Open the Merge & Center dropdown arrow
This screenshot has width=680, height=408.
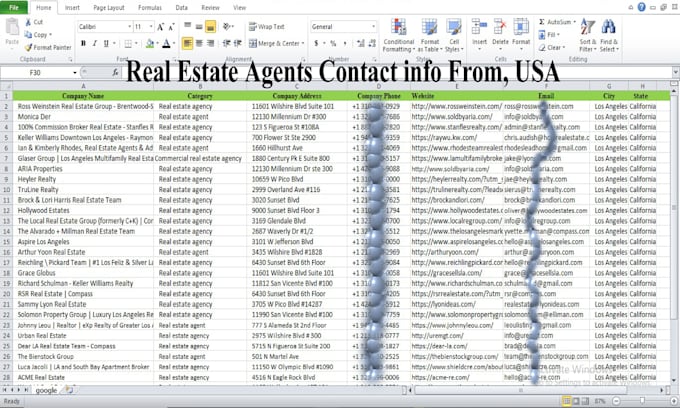(x=303, y=43)
